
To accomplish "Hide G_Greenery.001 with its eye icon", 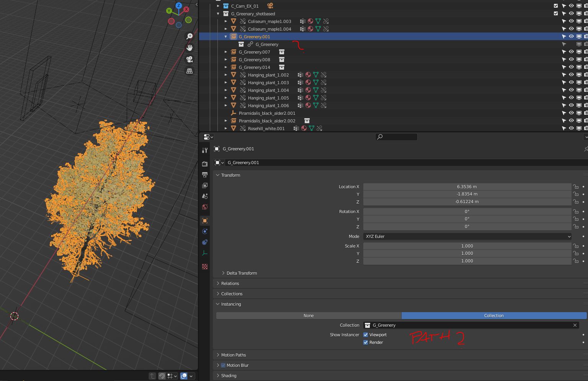I will pos(571,36).
